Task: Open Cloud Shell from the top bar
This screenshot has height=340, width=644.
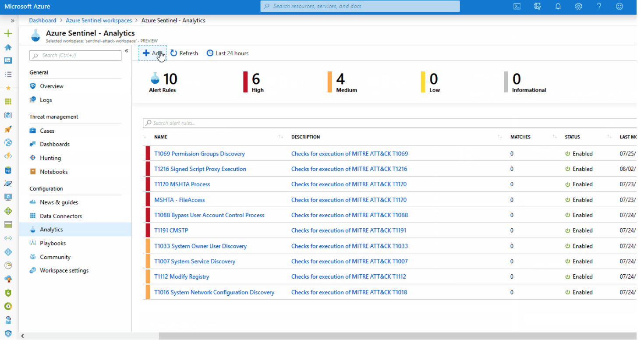Action: pyautogui.click(x=517, y=6)
